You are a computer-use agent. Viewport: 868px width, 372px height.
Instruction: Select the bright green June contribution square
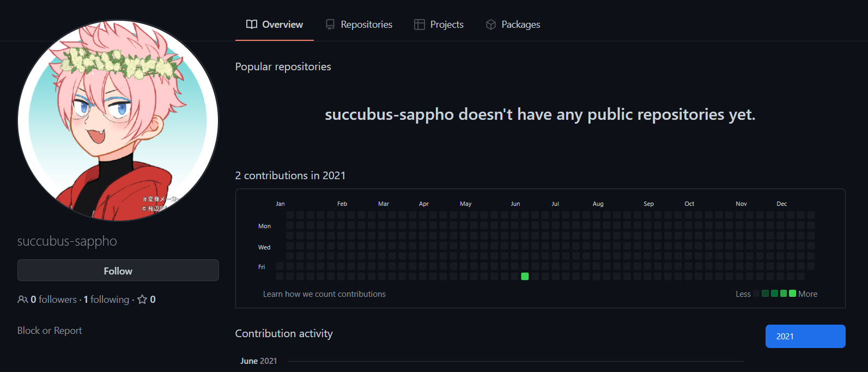pyautogui.click(x=525, y=276)
